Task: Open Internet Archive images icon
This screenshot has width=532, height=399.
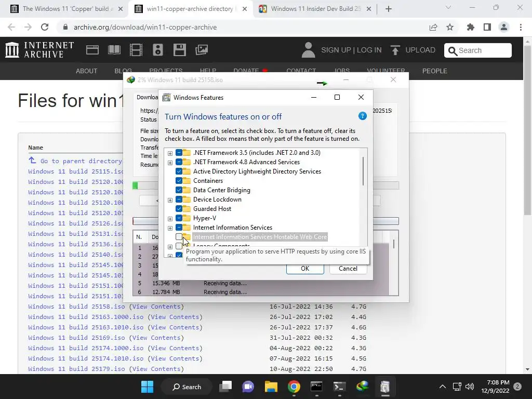Action: tap(202, 50)
